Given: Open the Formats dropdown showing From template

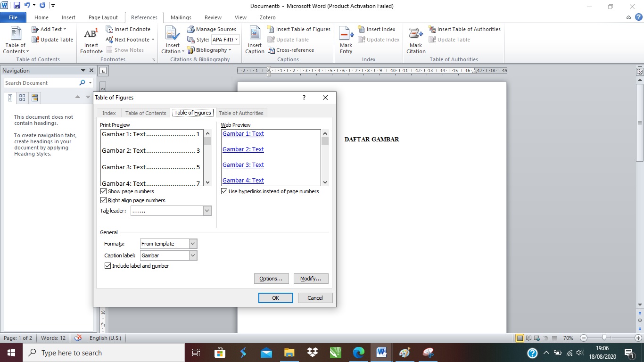Looking at the screenshot, I should pos(193,244).
